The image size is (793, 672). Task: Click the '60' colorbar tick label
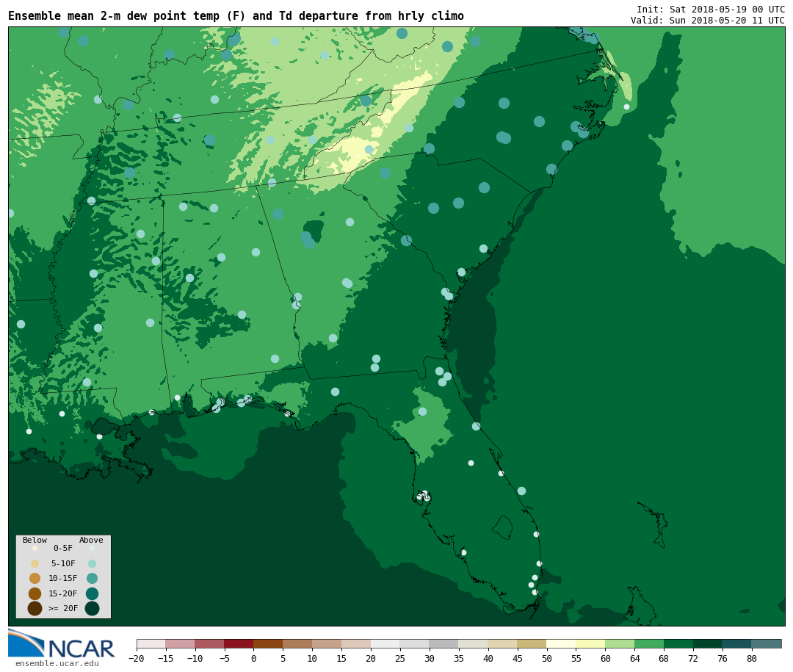tap(606, 658)
